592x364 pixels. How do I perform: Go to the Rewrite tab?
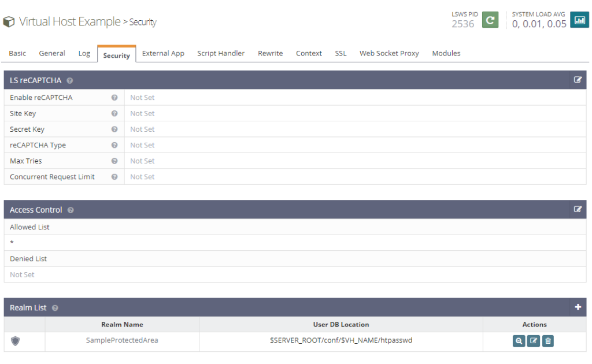coord(270,53)
